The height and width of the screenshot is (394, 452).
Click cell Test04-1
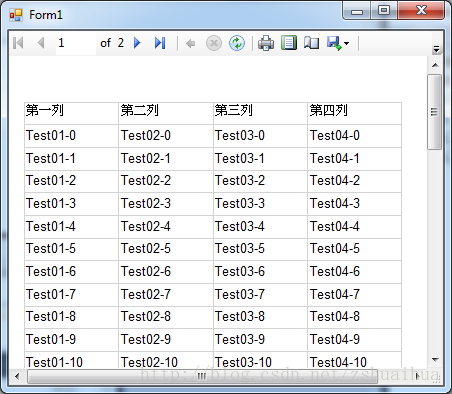pyautogui.click(x=354, y=159)
